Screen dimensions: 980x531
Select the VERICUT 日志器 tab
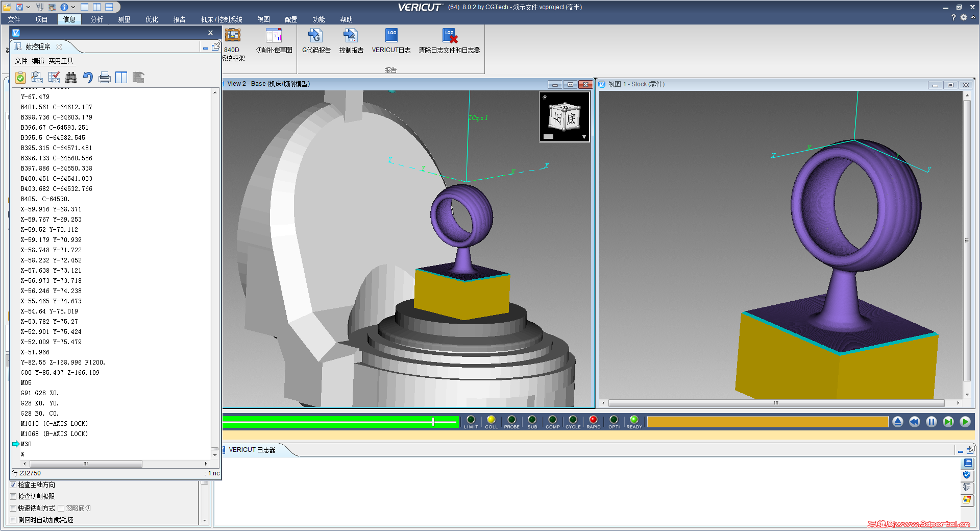tap(252, 450)
